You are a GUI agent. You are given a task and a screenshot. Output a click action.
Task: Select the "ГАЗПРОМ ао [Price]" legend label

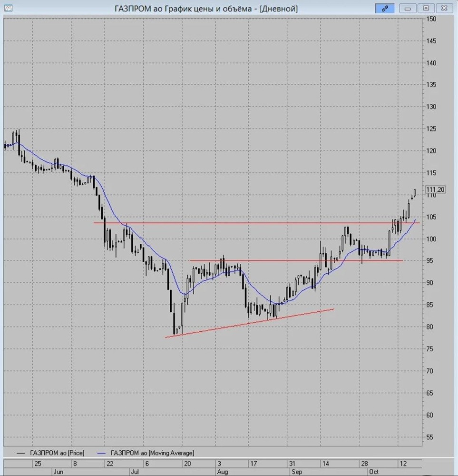click(58, 453)
